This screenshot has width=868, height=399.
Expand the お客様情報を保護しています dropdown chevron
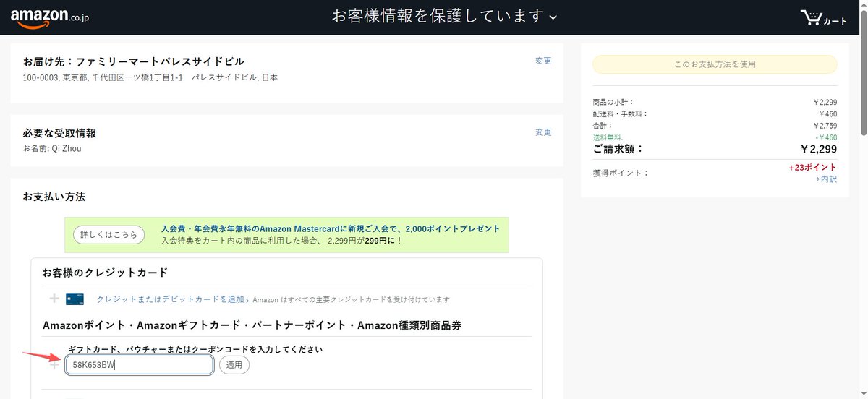[553, 17]
